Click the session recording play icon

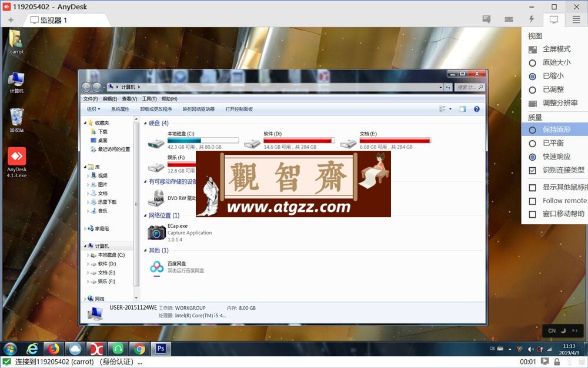click(544, 362)
